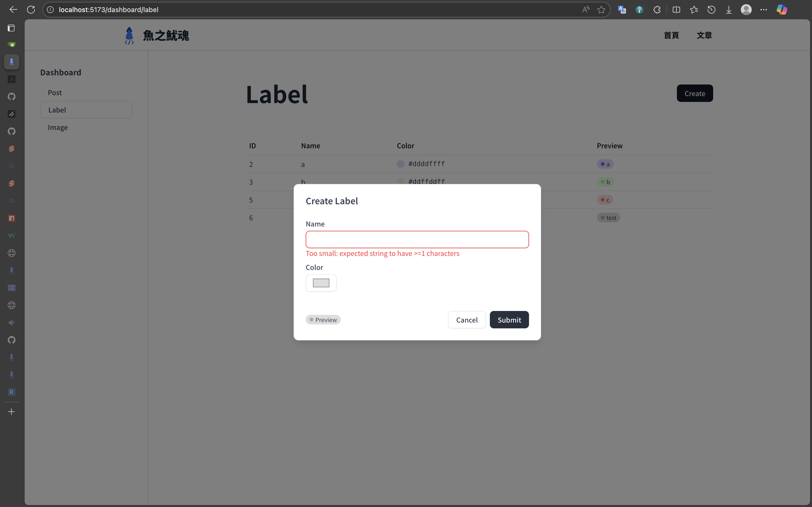Click the browser back arrow
Image resolution: width=812 pixels, height=507 pixels.
tap(14, 10)
